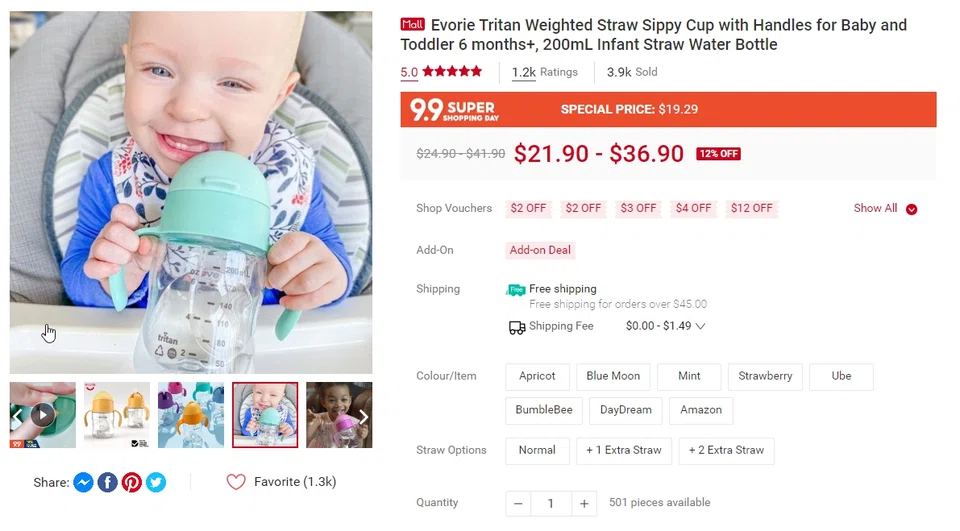Screen dimensions: 960x531
Task: Share product via Messenger icon
Action: 83,482
